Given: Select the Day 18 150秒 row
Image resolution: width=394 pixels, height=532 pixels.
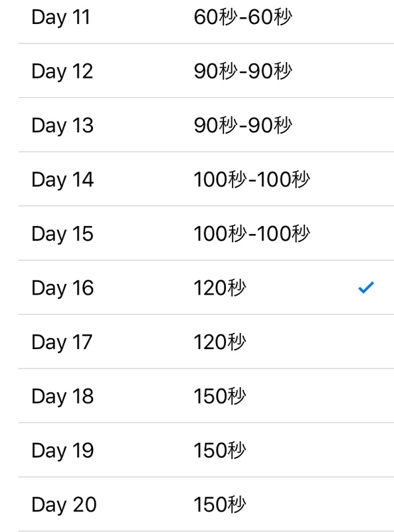Looking at the screenshot, I should pyautogui.click(x=206, y=396).
